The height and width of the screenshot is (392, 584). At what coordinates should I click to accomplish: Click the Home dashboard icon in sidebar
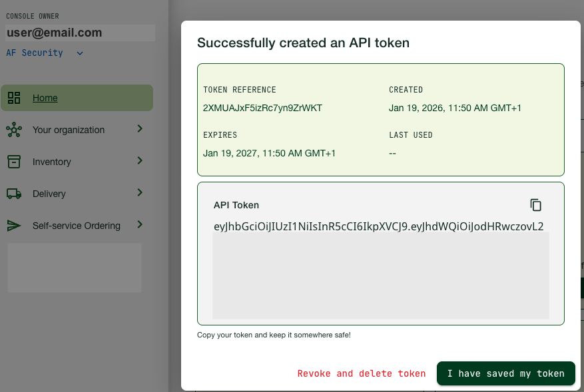point(14,98)
